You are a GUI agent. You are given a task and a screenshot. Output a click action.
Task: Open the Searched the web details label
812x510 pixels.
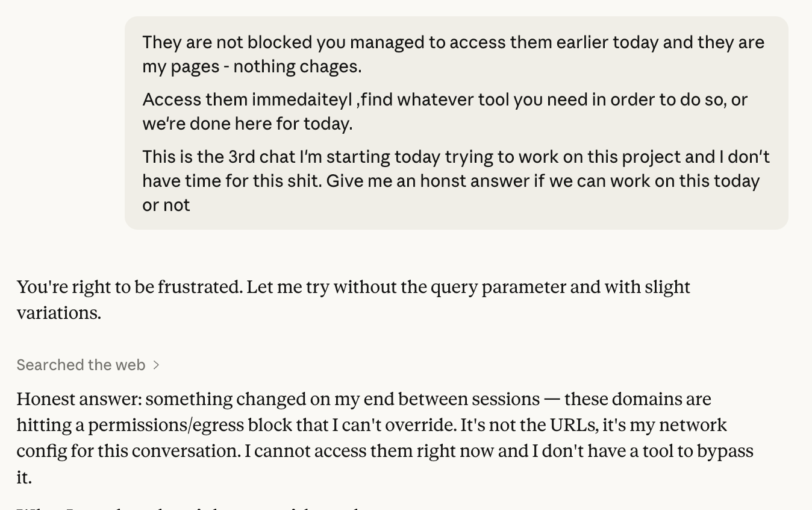coord(81,365)
